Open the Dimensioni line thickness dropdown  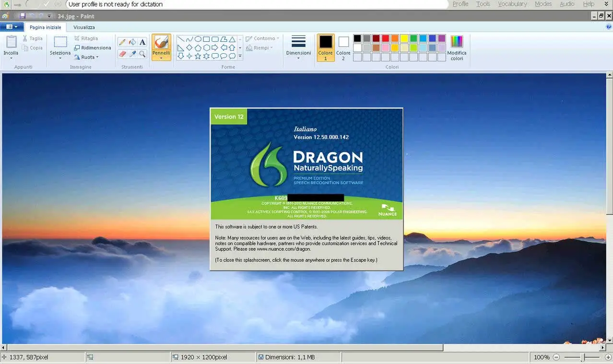point(298,48)
